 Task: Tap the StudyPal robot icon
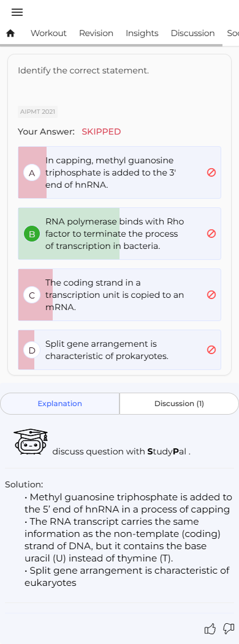(x=31, y=442)
